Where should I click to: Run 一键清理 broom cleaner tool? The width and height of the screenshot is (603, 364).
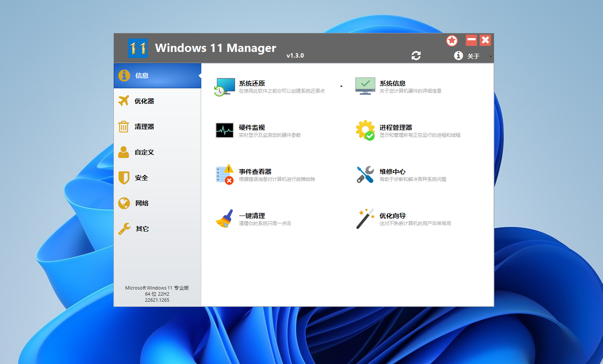click(253, 219)
